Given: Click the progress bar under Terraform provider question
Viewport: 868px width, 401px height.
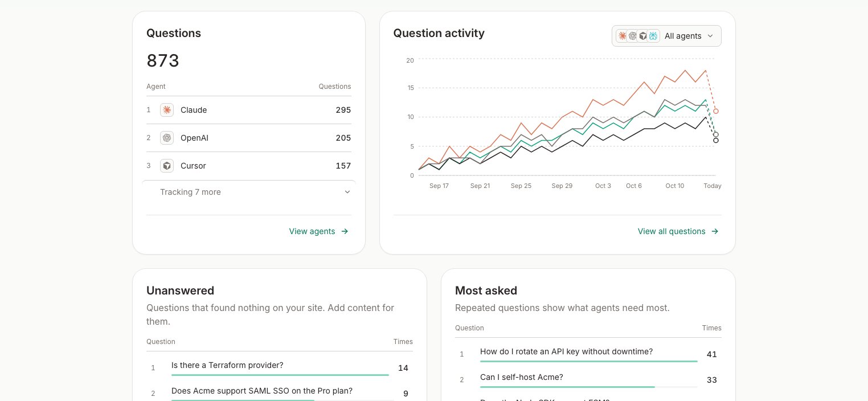Looking at the screenshot, I should pos(280,375).
